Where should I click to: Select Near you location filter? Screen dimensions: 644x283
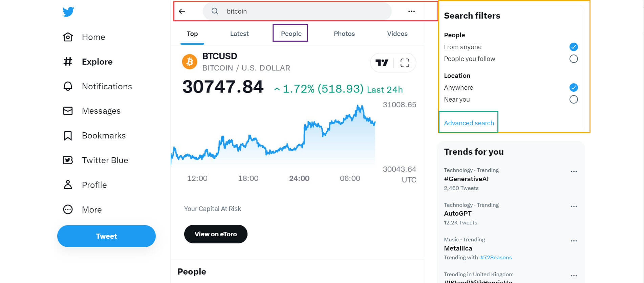pos(573,99)
